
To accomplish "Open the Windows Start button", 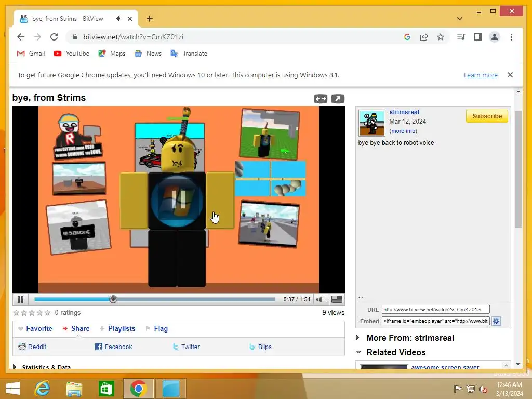I will (x=13, y=389).
